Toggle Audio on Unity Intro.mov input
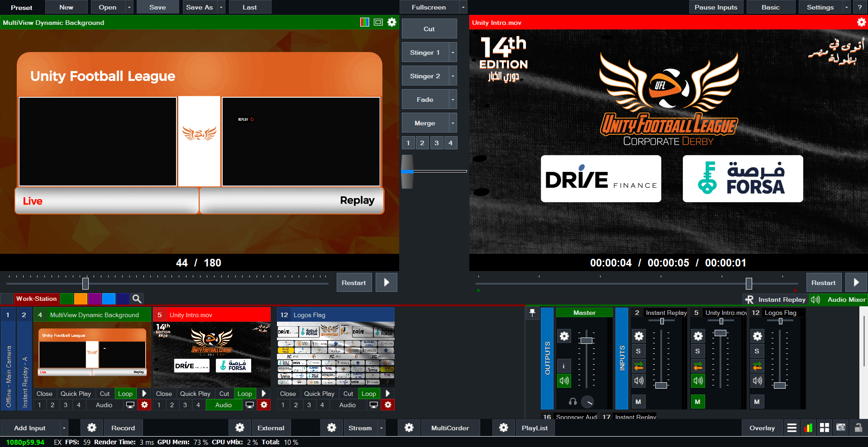The width and height of the screenshot is (868, 447). pos(224,405)
